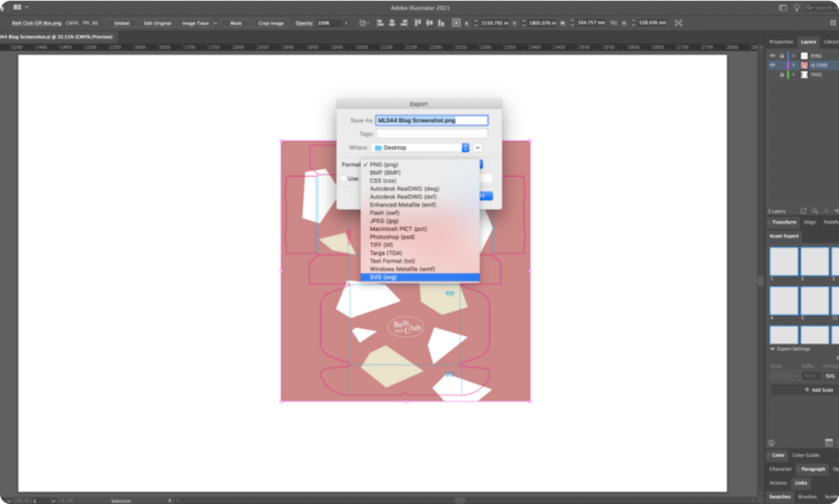Open the Align panel tab
Screen dimensions: 839x504
coord(809,222)
